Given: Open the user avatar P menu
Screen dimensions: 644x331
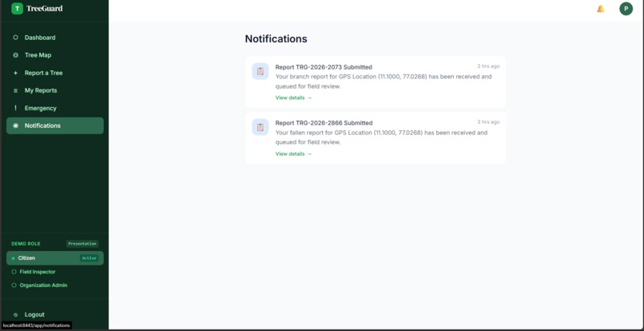Looking at the screenshot, I should pos(626,9).
